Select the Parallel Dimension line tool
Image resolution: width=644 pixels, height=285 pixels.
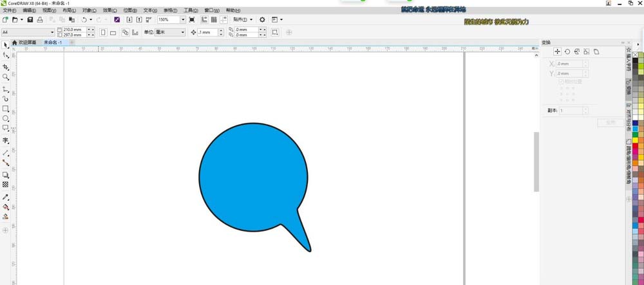point(5,152)
